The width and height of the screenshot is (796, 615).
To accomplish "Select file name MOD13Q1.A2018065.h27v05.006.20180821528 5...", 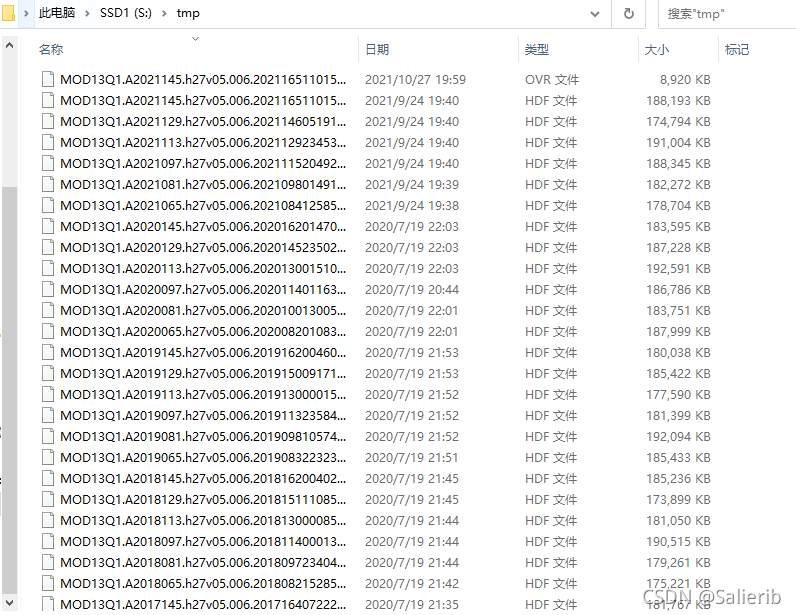I will [203, 584].
